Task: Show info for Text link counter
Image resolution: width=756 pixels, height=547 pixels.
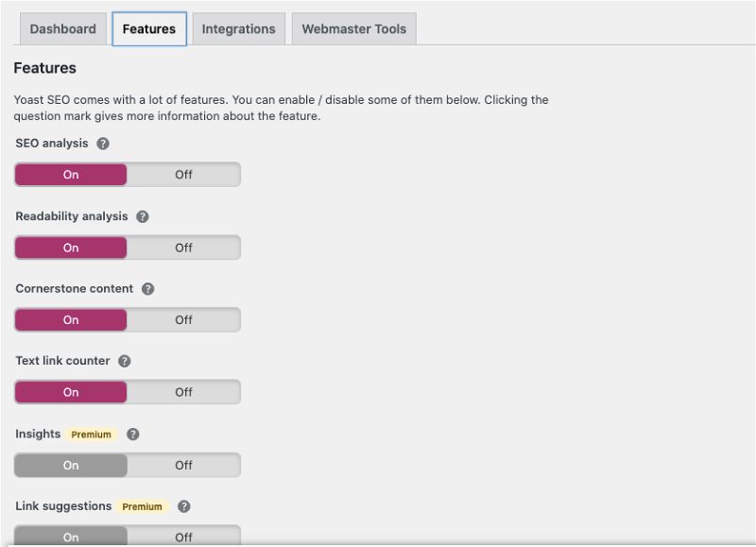Action: click(x=125, y=361)
